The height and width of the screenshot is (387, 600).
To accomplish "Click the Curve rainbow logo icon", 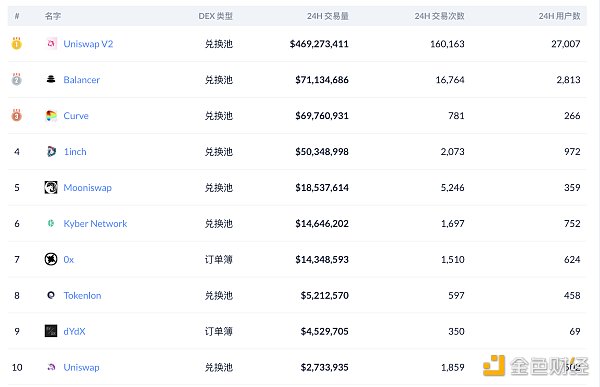I will (51, 116).
